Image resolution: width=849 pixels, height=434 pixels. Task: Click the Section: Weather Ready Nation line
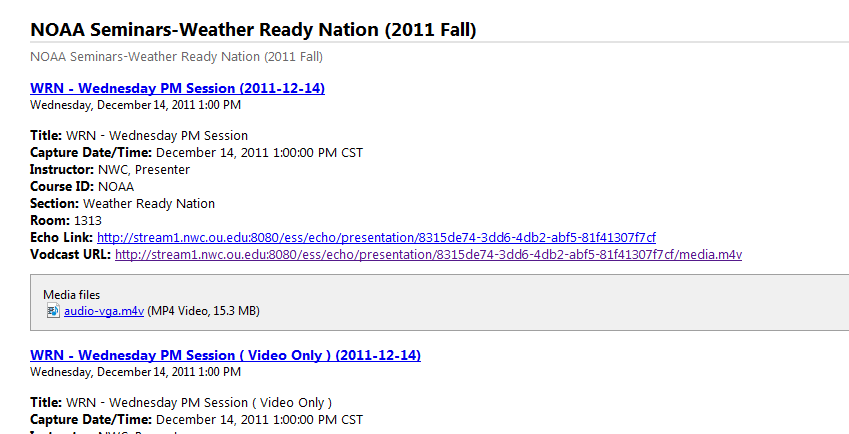122,204
